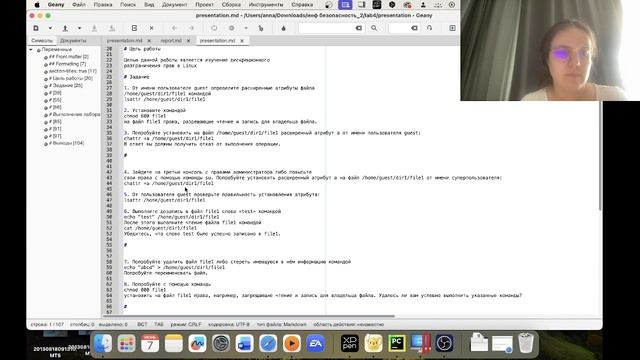Open the Проект menu
This screenshot has height=360, width=640.
pos(204,5)
